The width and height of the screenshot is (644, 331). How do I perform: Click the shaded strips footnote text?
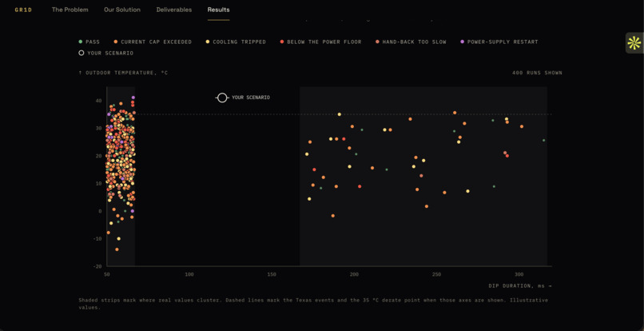[313, 304]
